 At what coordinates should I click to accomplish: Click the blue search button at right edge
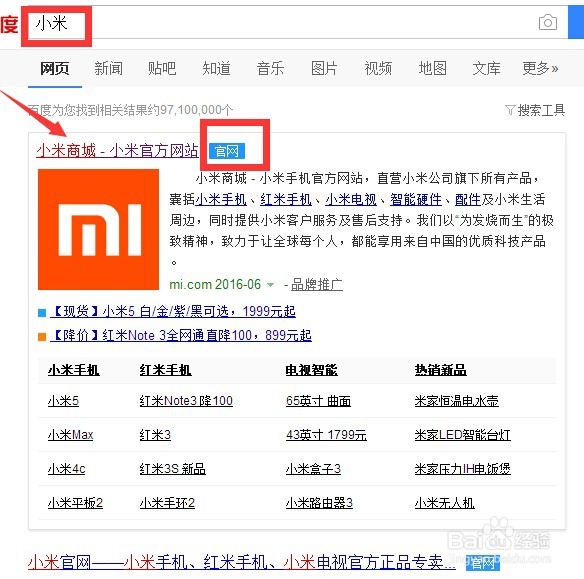click(x=576, y=22)
